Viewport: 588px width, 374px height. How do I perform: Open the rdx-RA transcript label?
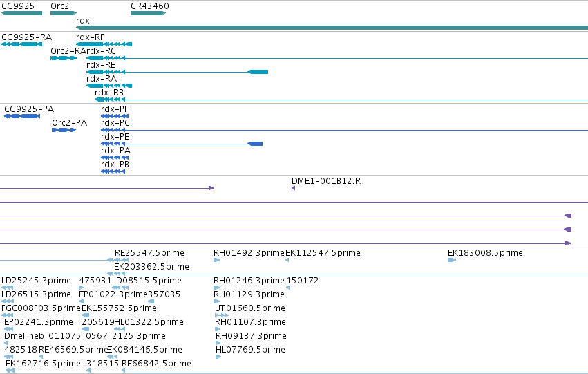point(102,79)
